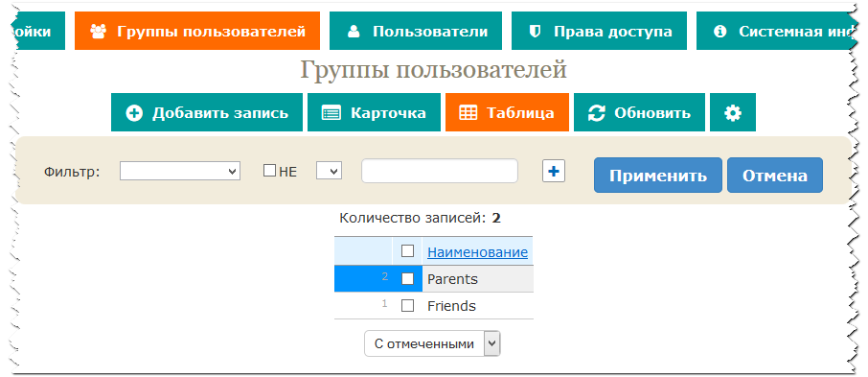Open the filter field dropdown
868x377 pixels.
pyautogui.click(x=180, y=172)
